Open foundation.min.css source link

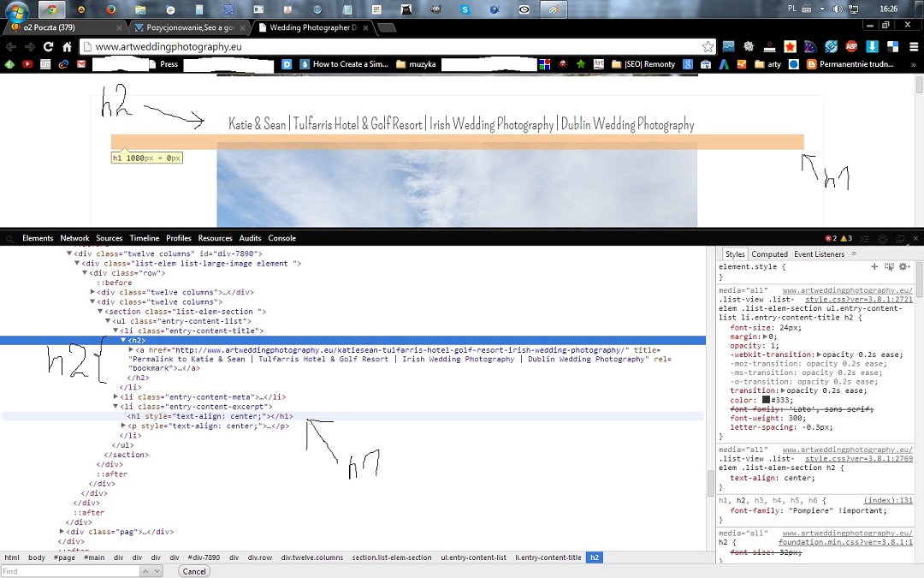(845, 543)
